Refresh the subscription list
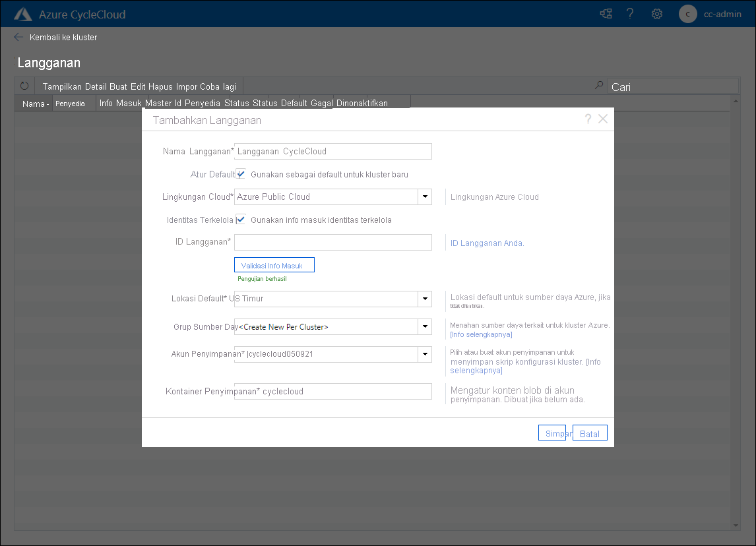This screenshot has height=546, width=756. [x=24, y=85]
